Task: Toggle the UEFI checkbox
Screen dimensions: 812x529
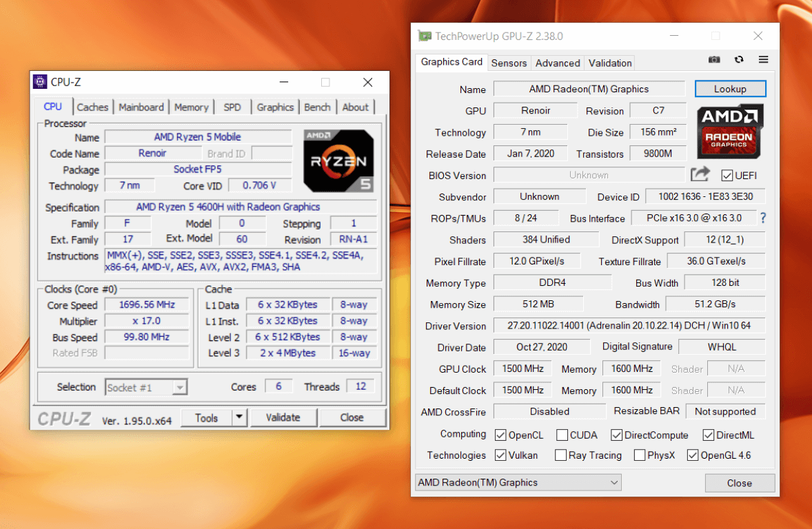Action: (727, 176)
